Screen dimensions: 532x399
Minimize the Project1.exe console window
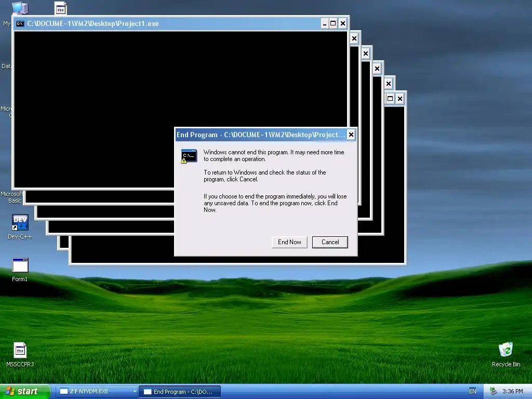[x=325, y=23]
